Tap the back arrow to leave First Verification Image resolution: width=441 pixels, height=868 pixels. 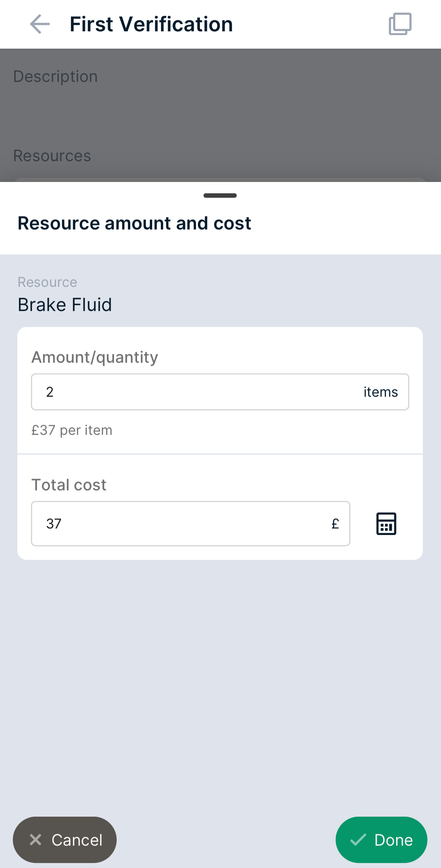(39, 24)
